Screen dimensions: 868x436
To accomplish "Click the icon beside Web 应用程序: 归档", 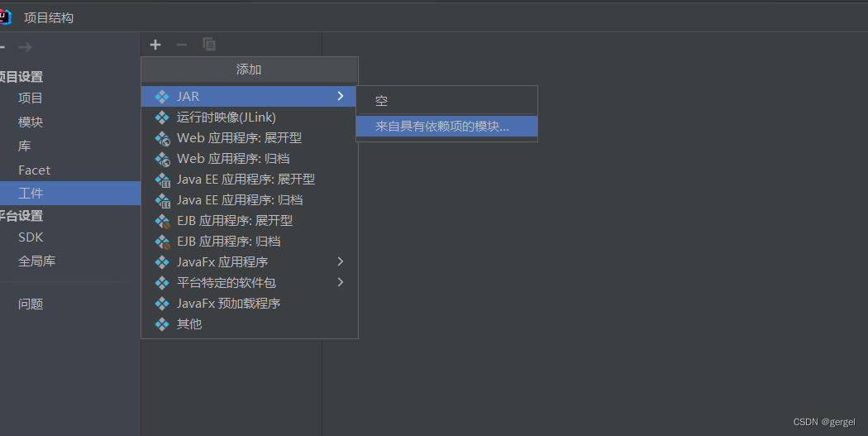I will coord(162,159).
